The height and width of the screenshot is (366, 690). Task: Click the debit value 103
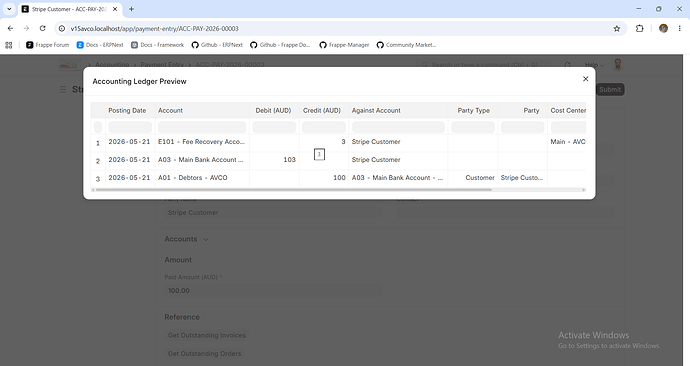(289, 160)
